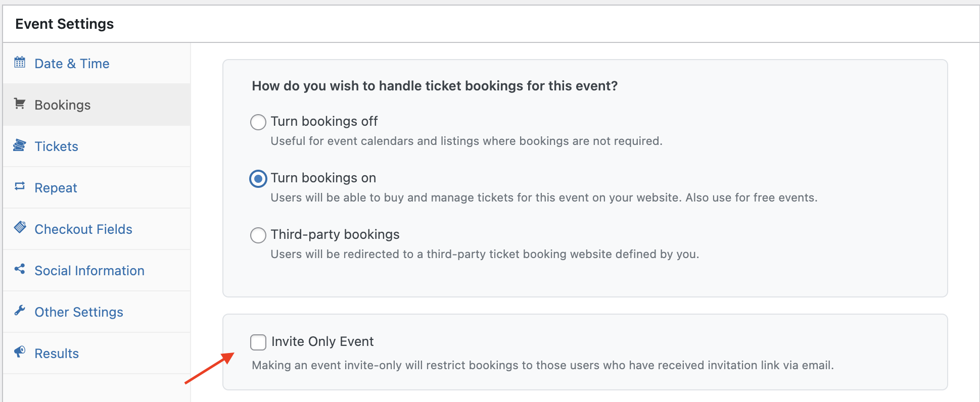
Task: Enable the Invite Only Event checkbox
Action: coord(258,342)
